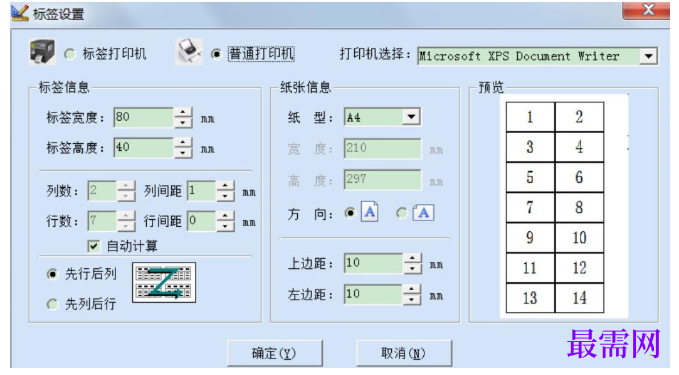Image resolution: width=679 pixels, height=375 pixels.
Task: Click the 预览 group heading
Action: click(491, 87)
